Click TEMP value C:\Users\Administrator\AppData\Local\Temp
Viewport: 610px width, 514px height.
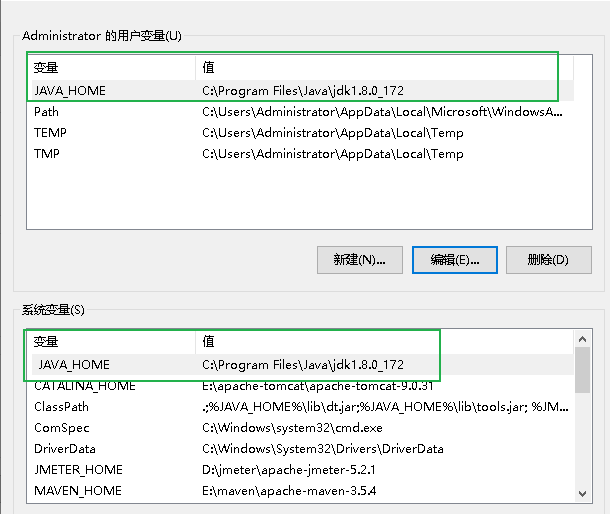(333, 133)
